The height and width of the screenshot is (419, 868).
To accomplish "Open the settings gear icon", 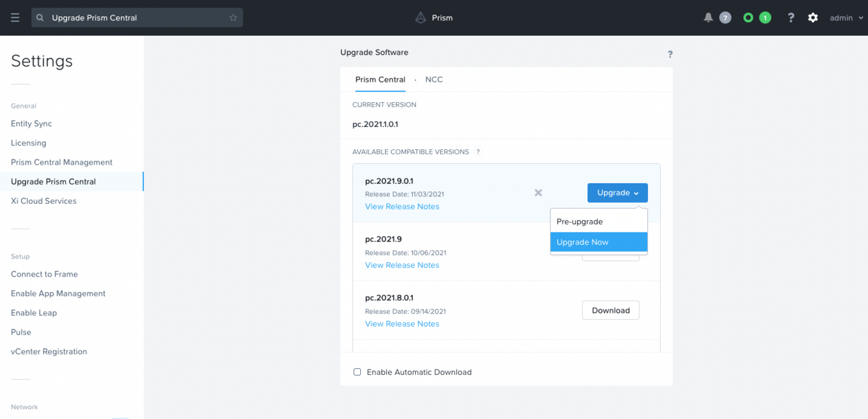I will click(813, 18).
